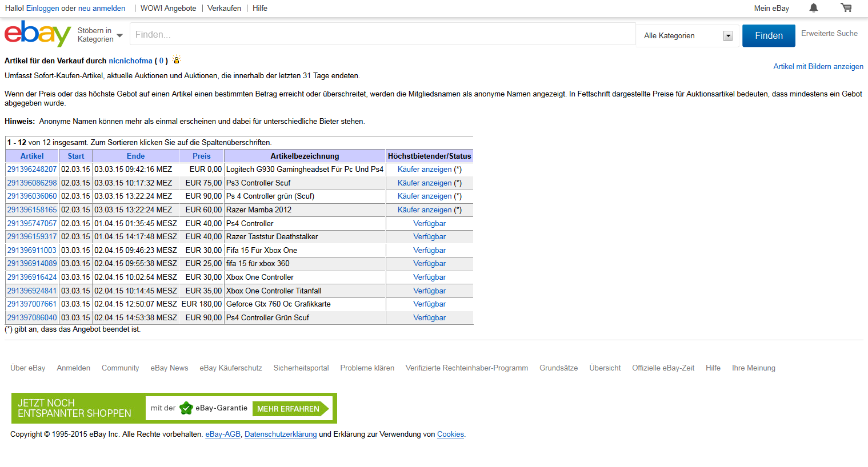Open item 291396086298
The image size is (868, 467).
(32, 183)
